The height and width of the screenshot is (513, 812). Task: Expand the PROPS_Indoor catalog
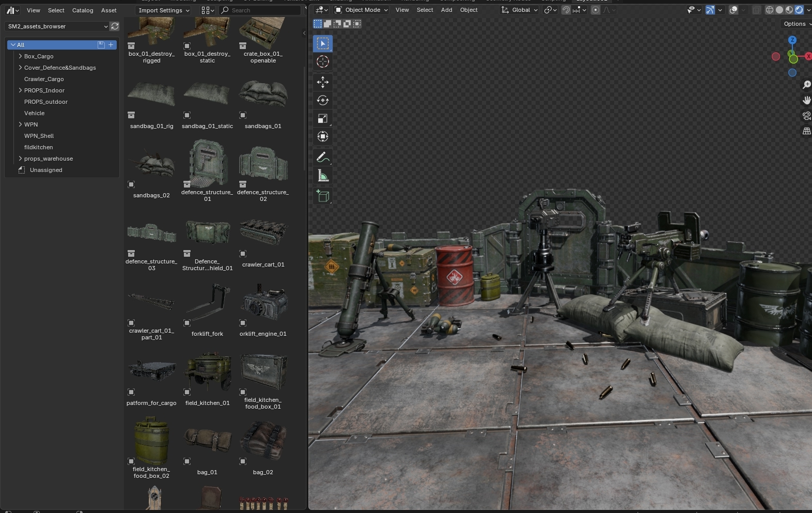[20, 90]
